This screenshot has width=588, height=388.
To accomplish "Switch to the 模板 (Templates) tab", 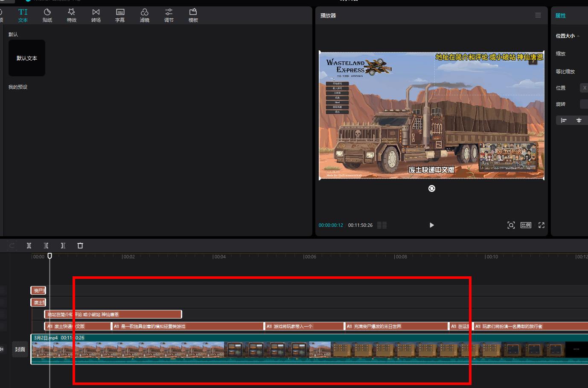I will point(193,15).
